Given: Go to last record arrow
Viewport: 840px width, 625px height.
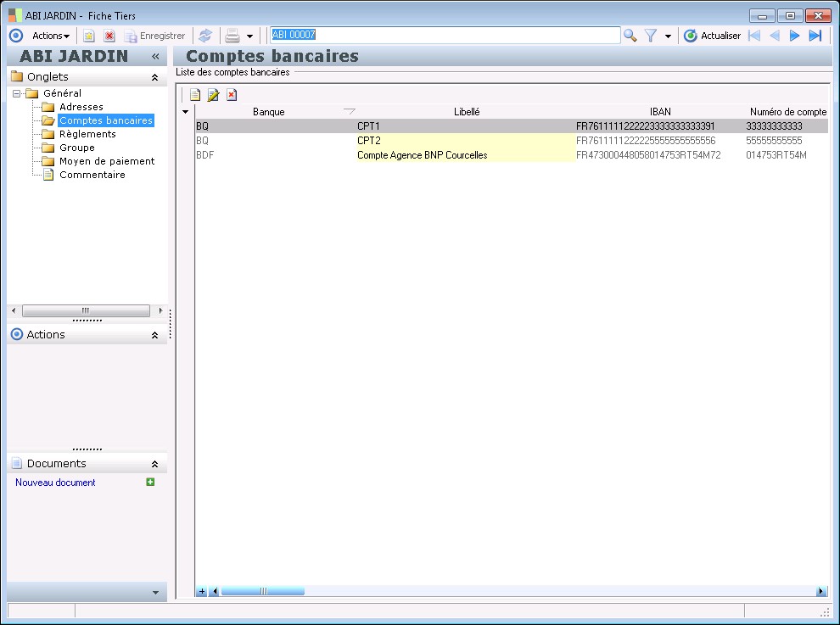Looking at the screenshot, I should 815,36.
